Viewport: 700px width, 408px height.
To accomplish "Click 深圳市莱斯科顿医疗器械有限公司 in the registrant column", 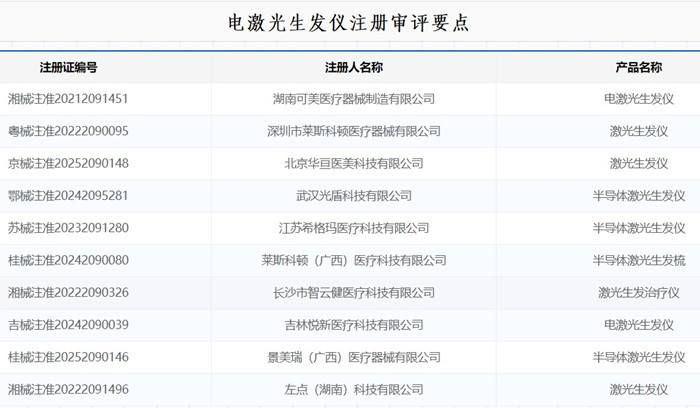I will (354, 131).
